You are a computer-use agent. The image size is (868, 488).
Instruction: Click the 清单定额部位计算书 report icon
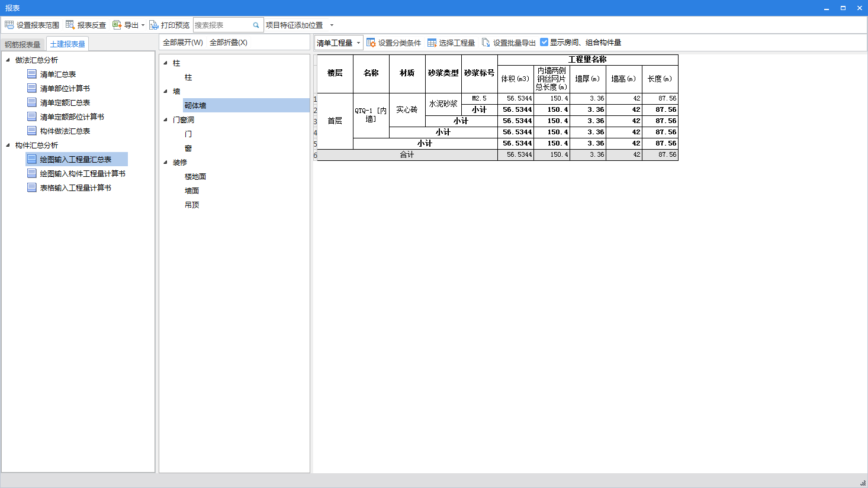click(32, 117)
